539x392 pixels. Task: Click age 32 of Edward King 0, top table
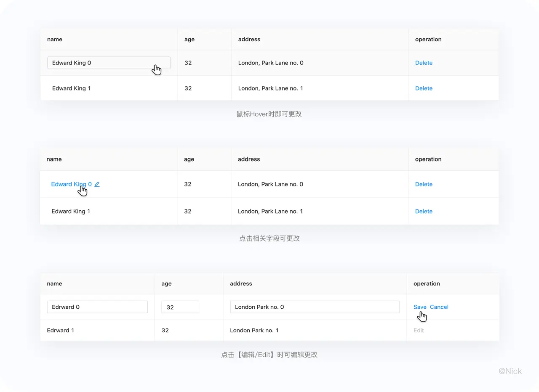coord(188,63)
